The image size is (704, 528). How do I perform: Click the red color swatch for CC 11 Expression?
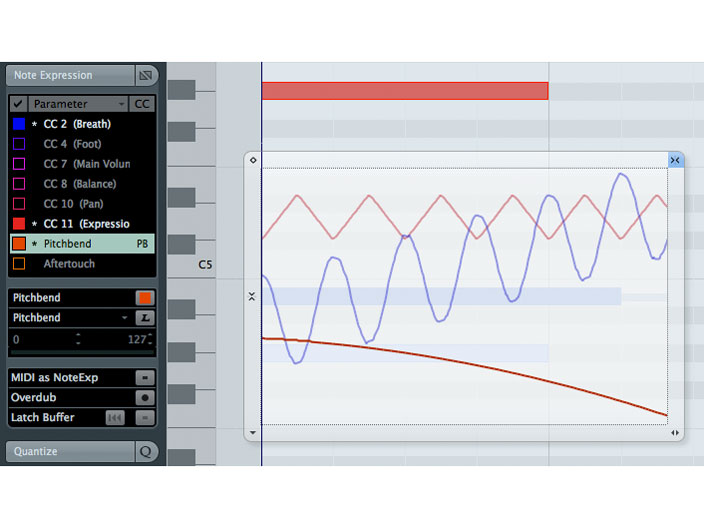(19, 224)
